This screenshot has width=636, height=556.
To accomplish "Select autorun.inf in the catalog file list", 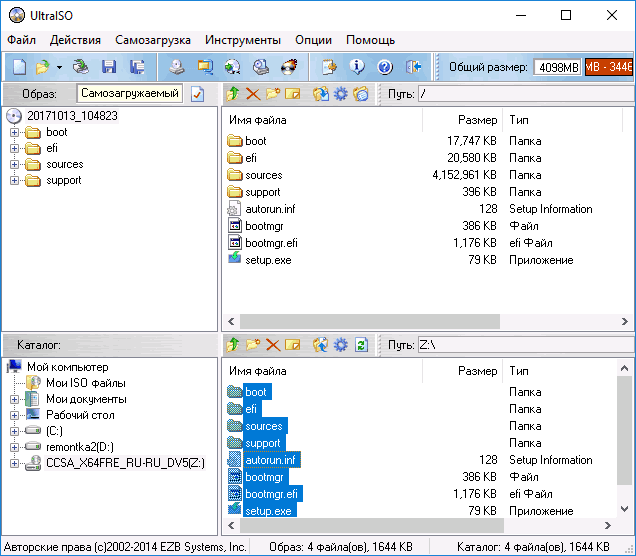I will point(271,460).
